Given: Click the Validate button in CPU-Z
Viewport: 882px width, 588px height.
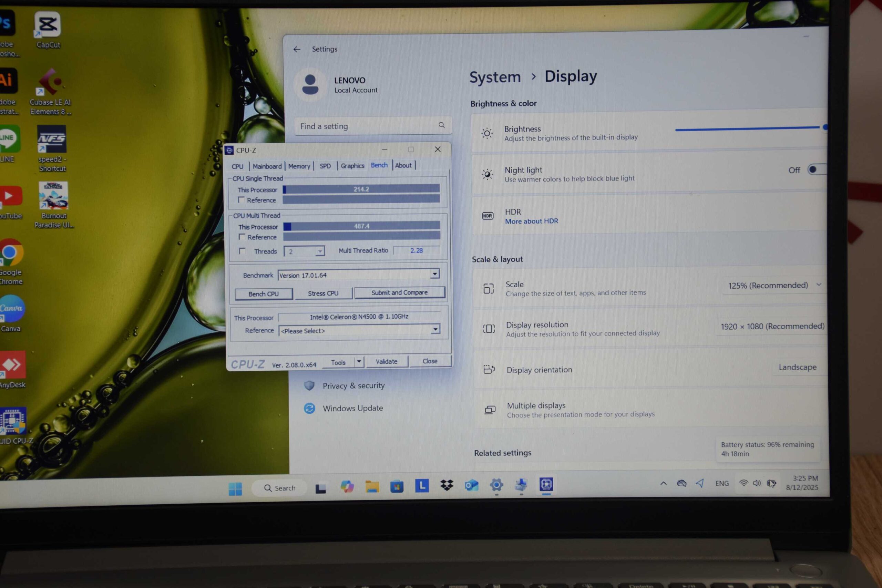Looking at the screenshot, I should (x=387, y=361).
